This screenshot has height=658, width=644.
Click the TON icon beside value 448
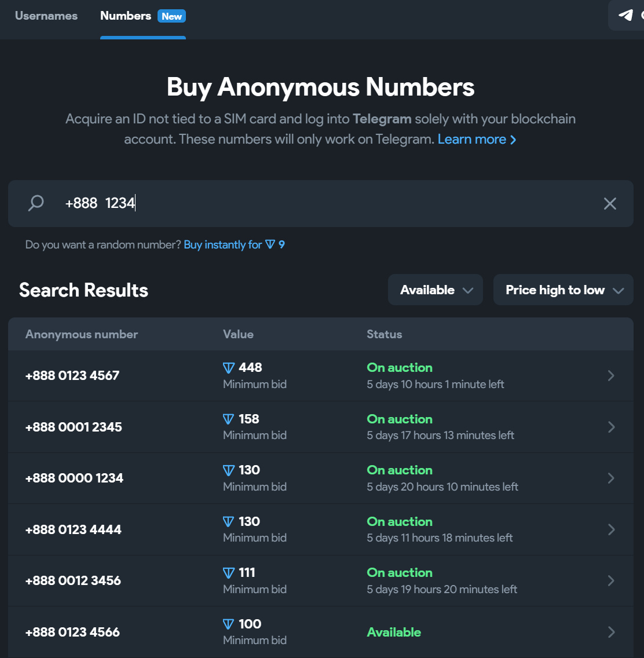[x=229, y=368]
